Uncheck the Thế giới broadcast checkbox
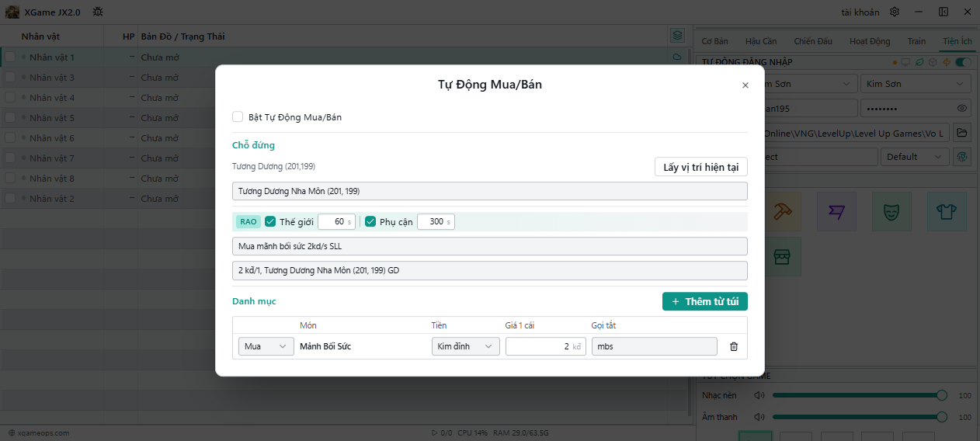Image resolution: width=980 pixels, height=441 pixels. coord(270,221)
